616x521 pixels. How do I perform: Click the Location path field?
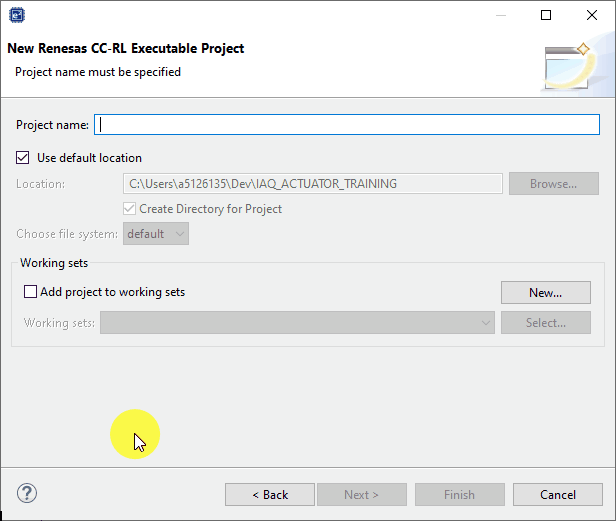(312, 184)
